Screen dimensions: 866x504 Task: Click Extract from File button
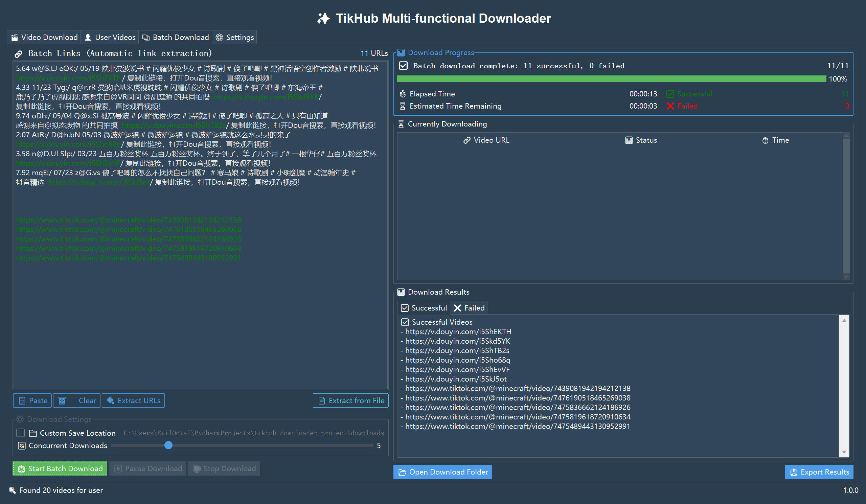click(351, 400)
